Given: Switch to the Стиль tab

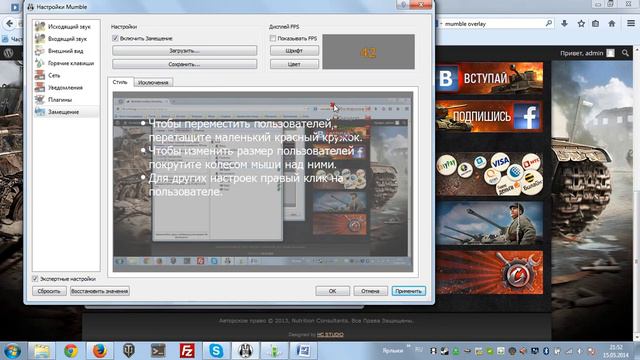Looking at the screenshot, I should [120, 82].
